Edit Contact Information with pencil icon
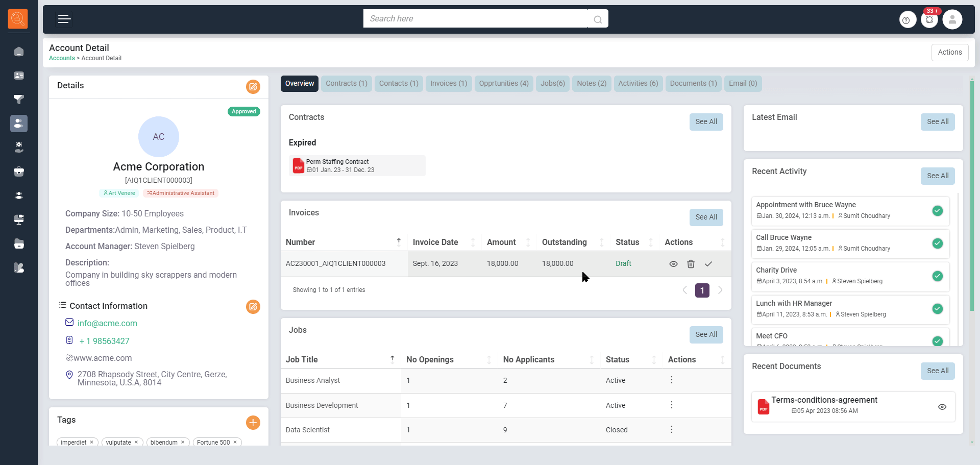 (253, 307)
